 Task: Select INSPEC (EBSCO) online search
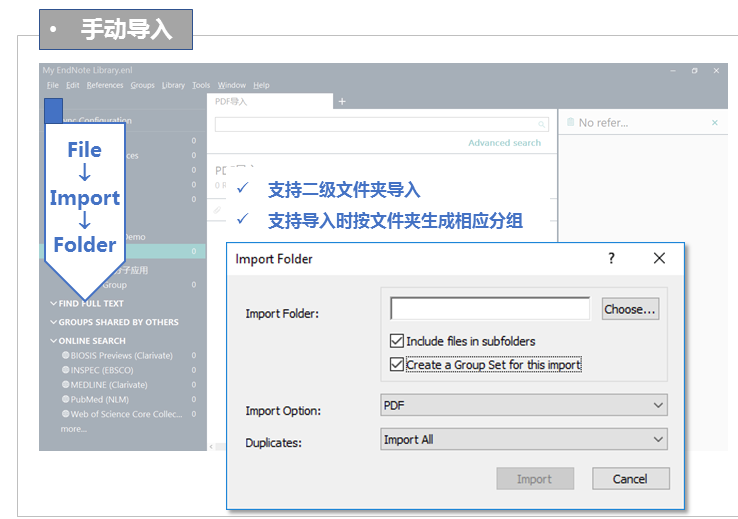[102, 370]
